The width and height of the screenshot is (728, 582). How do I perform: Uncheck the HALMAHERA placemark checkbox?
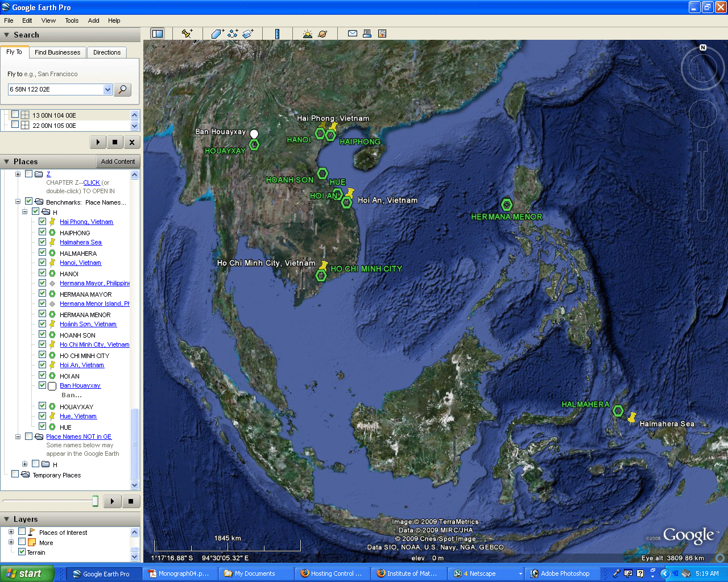tap(43, 252)
